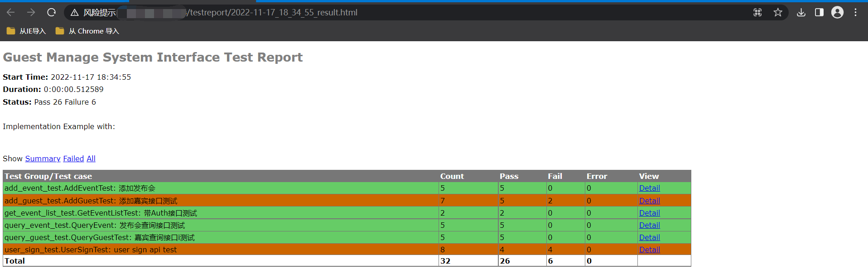Open Detail for user_sign_test row
Screen dimensions: 868x279
click(649, 250)
